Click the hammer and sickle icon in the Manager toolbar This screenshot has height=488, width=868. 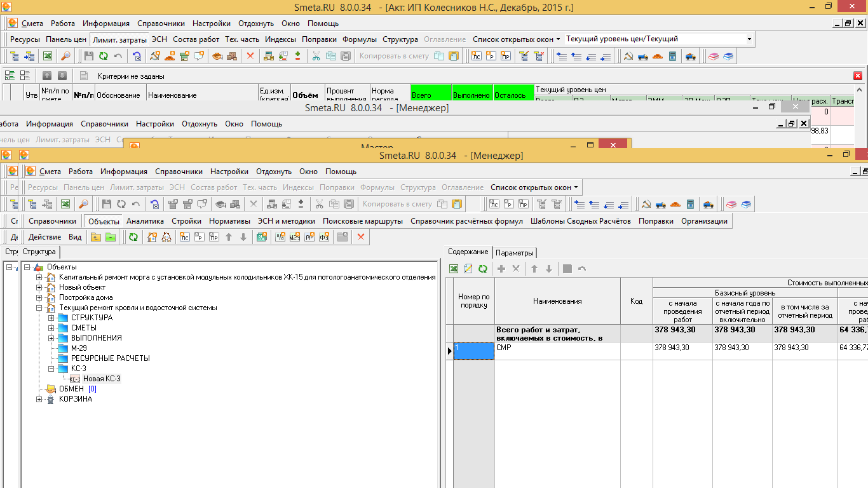[x=646, y=204]
